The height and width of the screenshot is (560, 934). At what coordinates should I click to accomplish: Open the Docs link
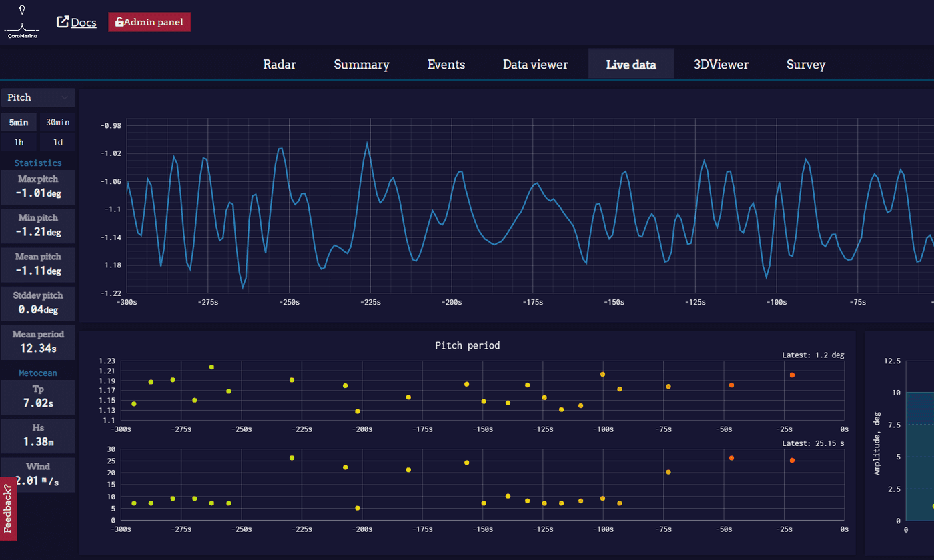click(x=83, y=22)
